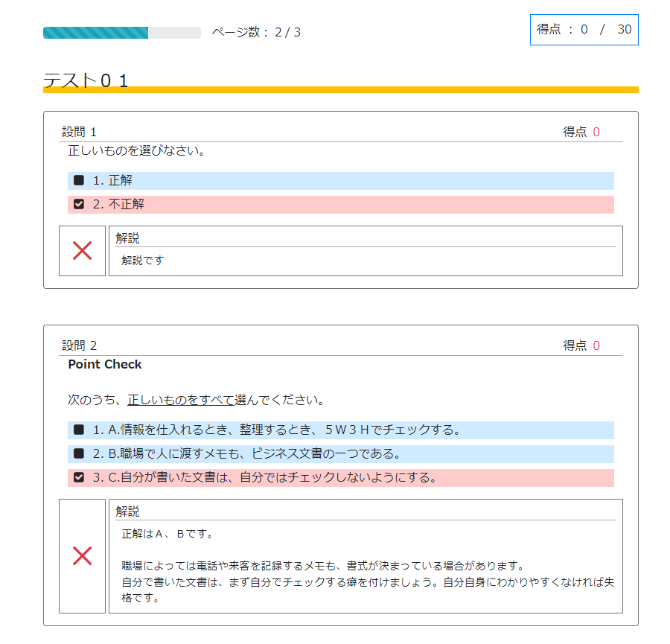
Task: Check the '1. 正解' checkbox
Action: pos(79,180)
